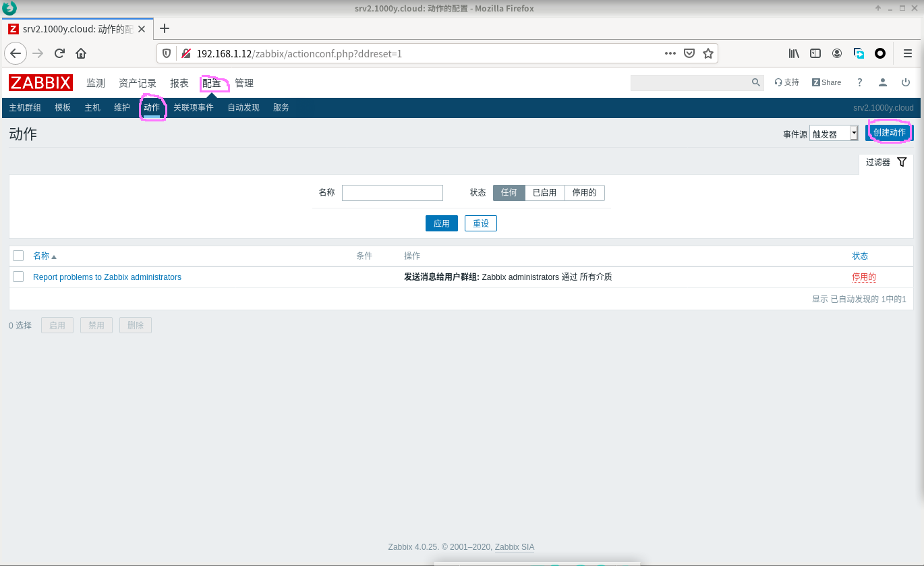Click the Zabbix search magnifier icon

pyautogui.click(x=755, y=82)
